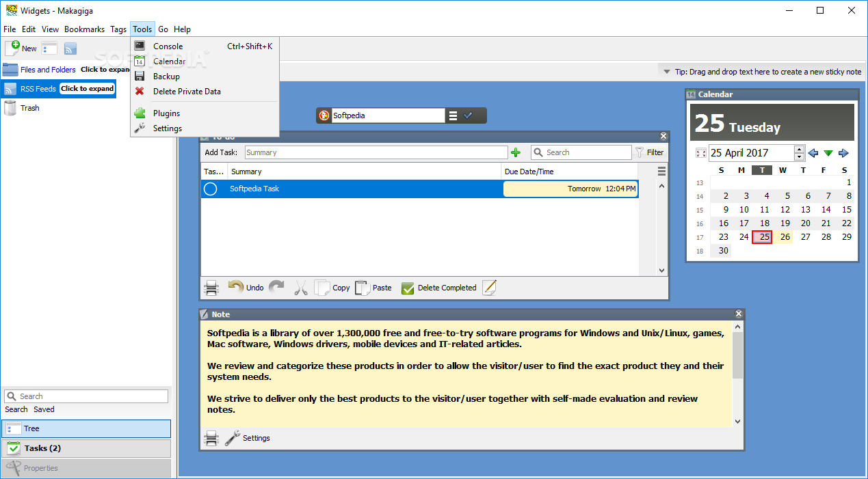Switch to the Tree panel tab
This screenshot has height=479, width=868.
86,428
